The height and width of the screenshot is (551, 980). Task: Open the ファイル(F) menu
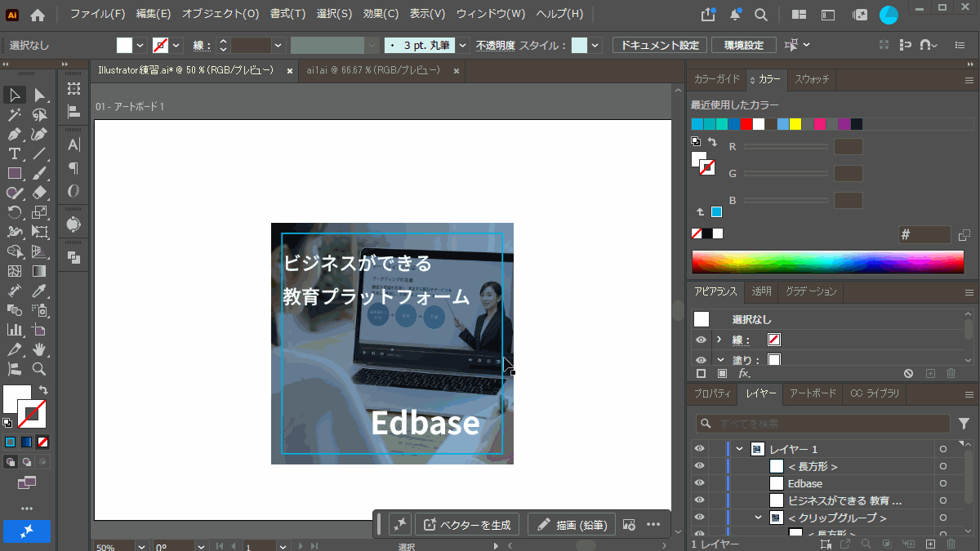(x=98, y=15)
